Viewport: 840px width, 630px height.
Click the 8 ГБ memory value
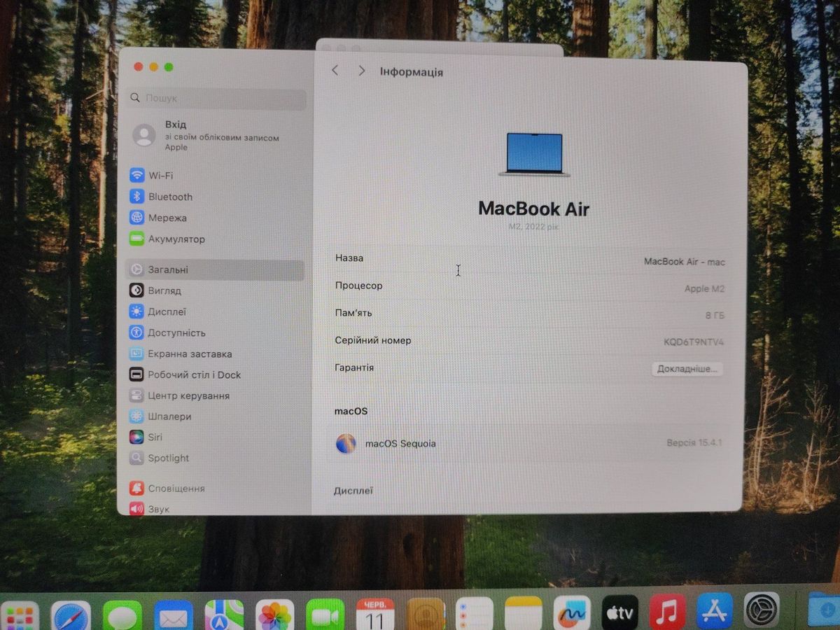click(x=714, y=316)
